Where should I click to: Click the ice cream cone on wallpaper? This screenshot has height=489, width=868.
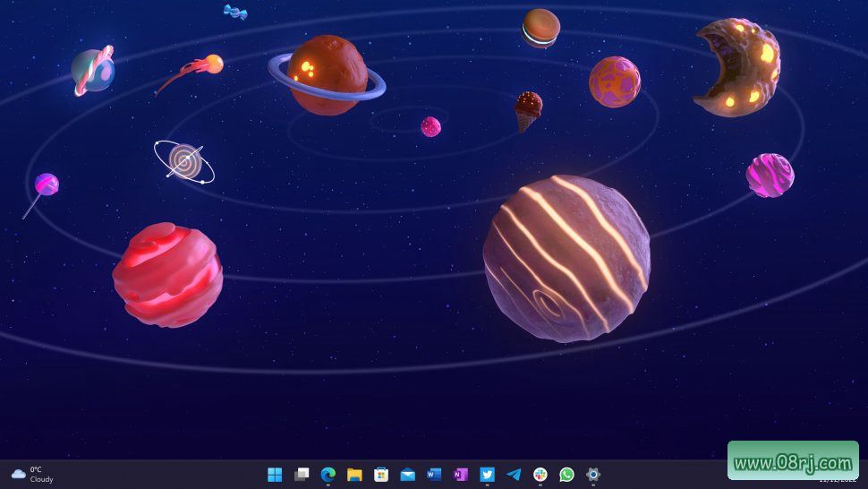tap(528, 110)
